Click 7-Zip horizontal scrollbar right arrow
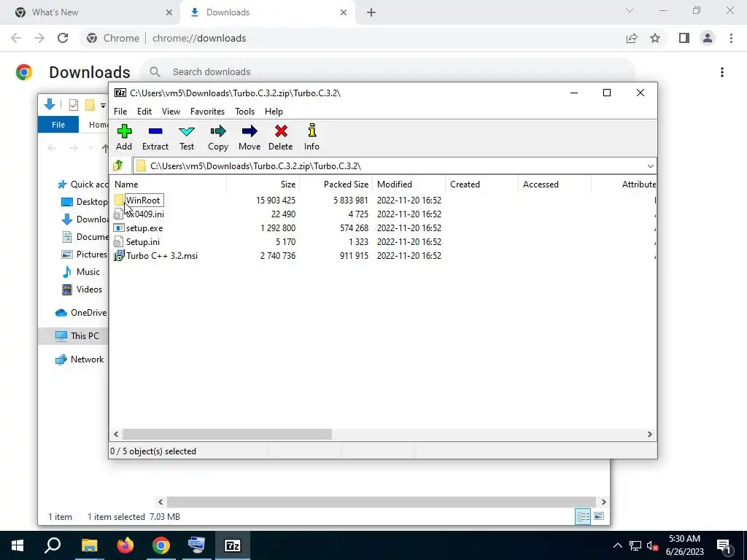The image size is (747, 560). (650, 435)
